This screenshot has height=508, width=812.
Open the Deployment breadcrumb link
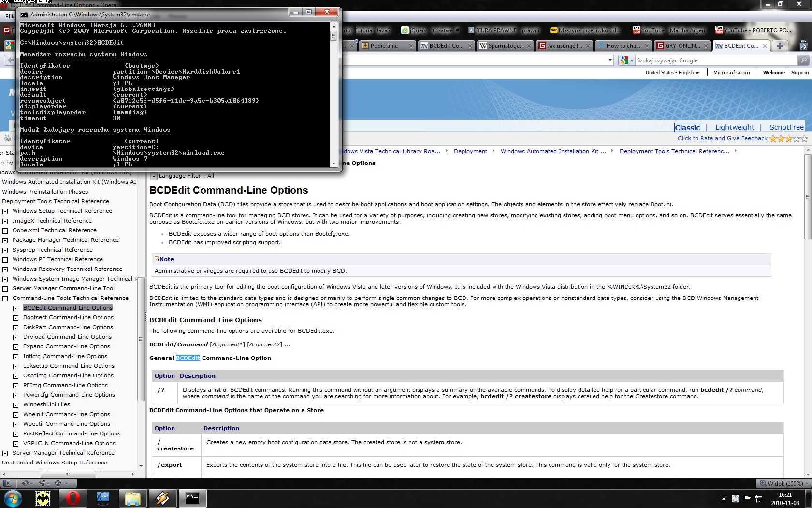coord(470,151)
